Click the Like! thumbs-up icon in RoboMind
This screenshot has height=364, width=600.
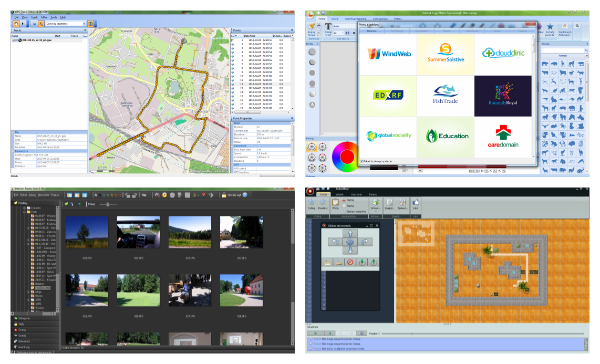[416, 202]
